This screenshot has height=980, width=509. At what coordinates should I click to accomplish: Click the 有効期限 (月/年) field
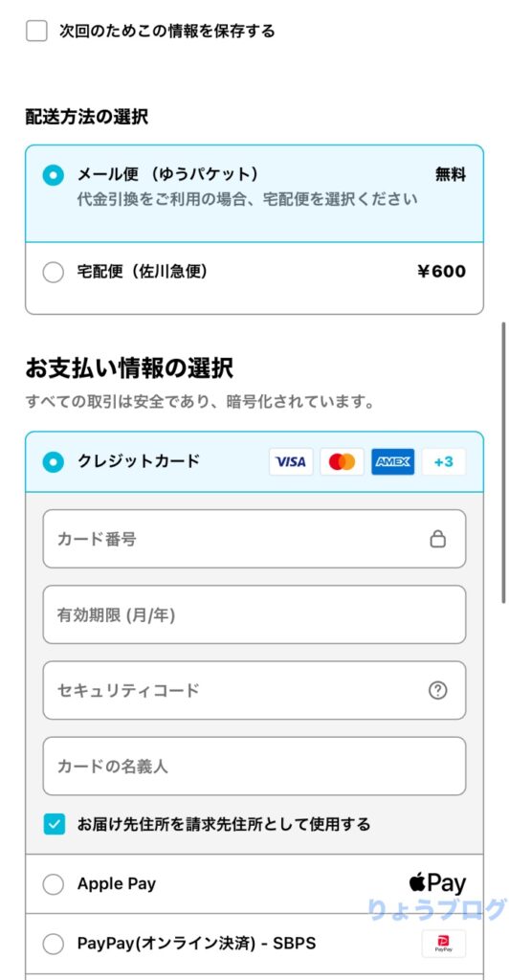(x=254, y=615)
